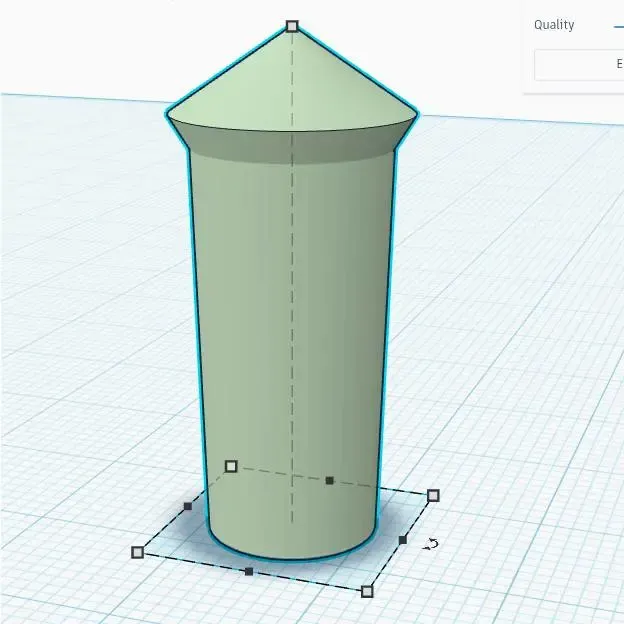The image size is (624, 624).
Task: Click the black midpoint handle on the front bottom edge
Action: [x=249, y=571]
